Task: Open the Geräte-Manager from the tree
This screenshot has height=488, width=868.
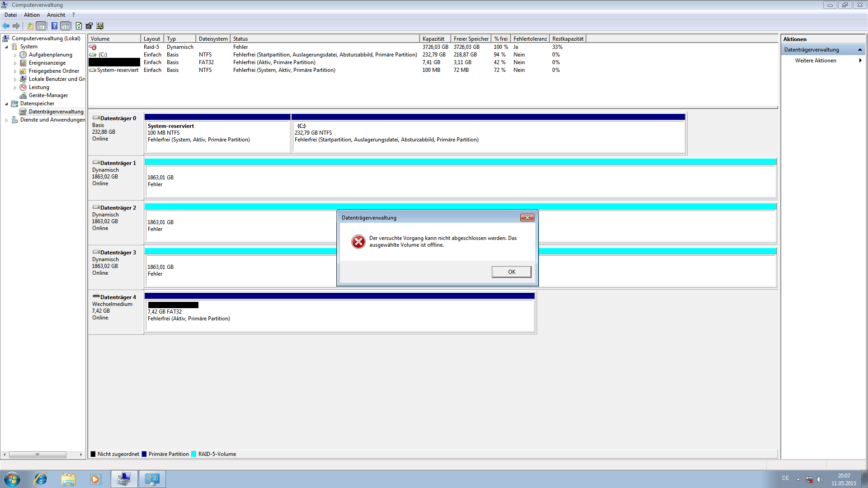Action: (48, 95)
